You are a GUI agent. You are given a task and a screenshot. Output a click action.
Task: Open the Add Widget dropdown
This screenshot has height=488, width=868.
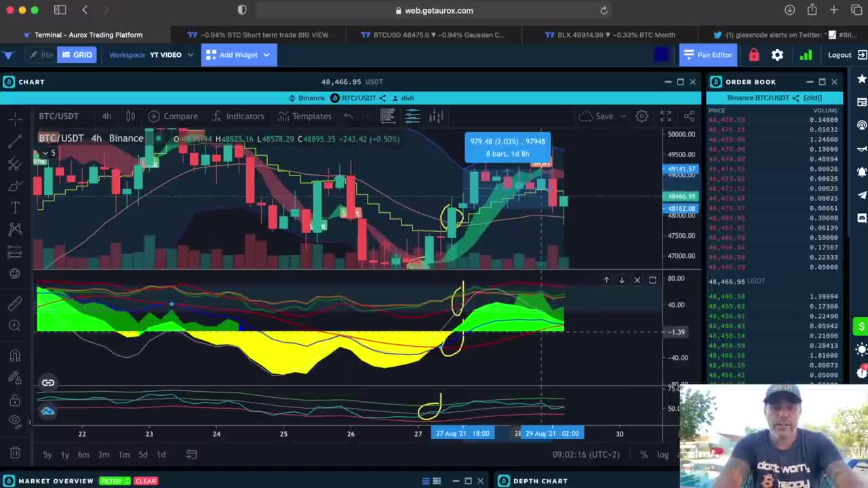pyautogui.click(x=239, y=55)
